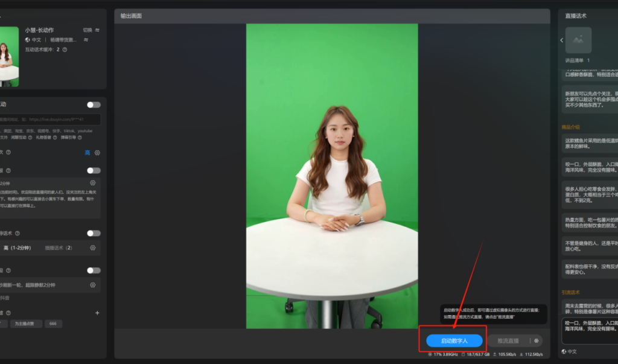Click left chevron in 直播话术 panel
The image size is (618, 364).
[561, 40]
